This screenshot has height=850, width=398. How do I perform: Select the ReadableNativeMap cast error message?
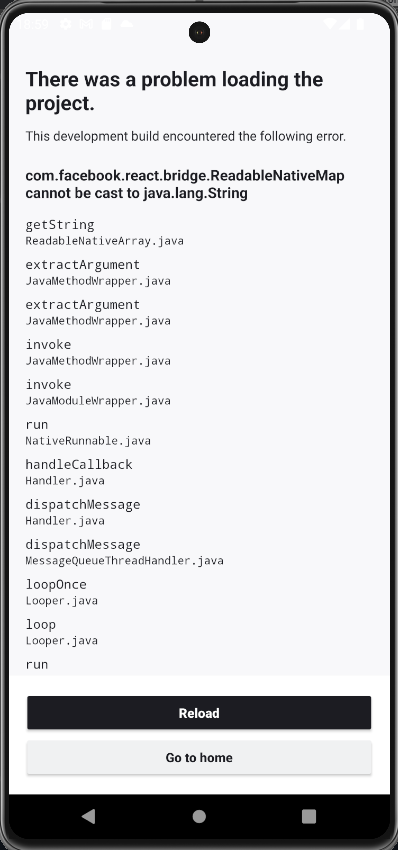(x=185, y=184)
